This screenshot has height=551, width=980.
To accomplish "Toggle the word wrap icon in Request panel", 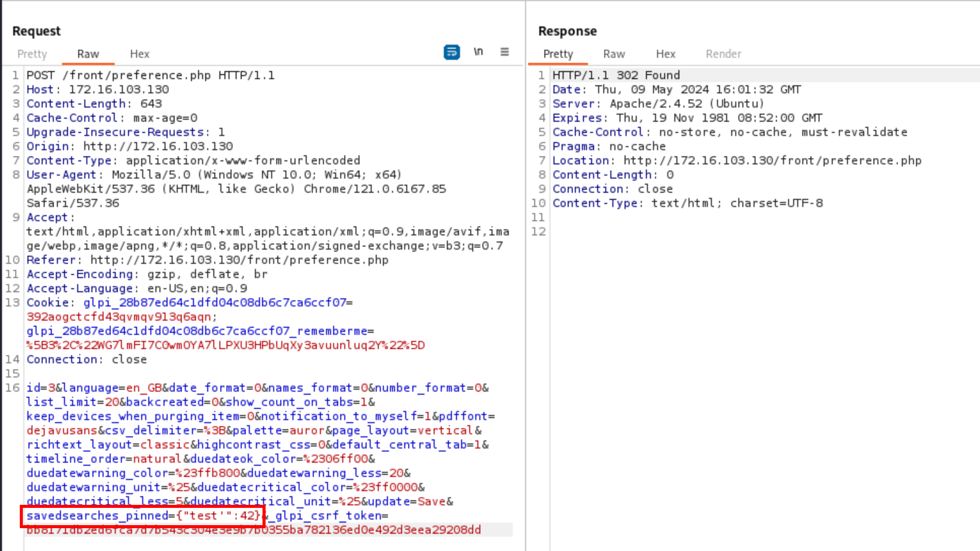I will pyautogui.click(x=451, y=52).
